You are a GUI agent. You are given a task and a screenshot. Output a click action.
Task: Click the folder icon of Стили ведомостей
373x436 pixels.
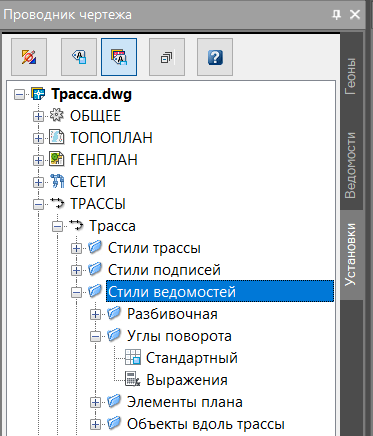95,291
